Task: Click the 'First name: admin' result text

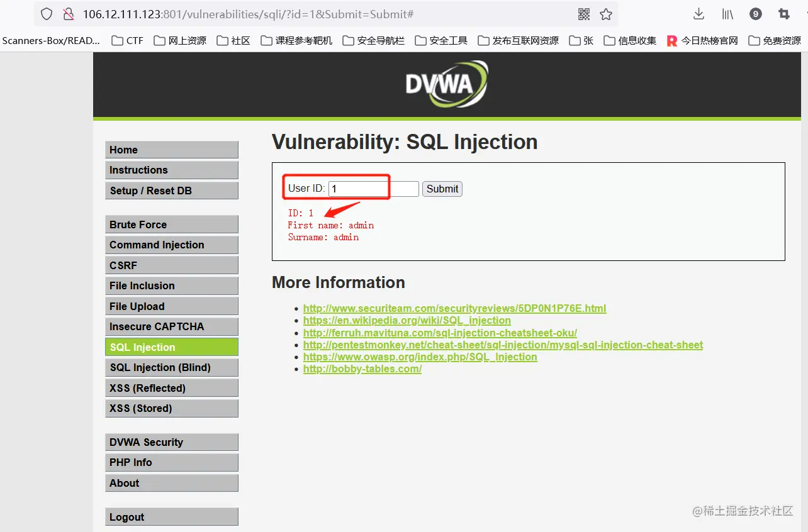Action: pos(331,225)
